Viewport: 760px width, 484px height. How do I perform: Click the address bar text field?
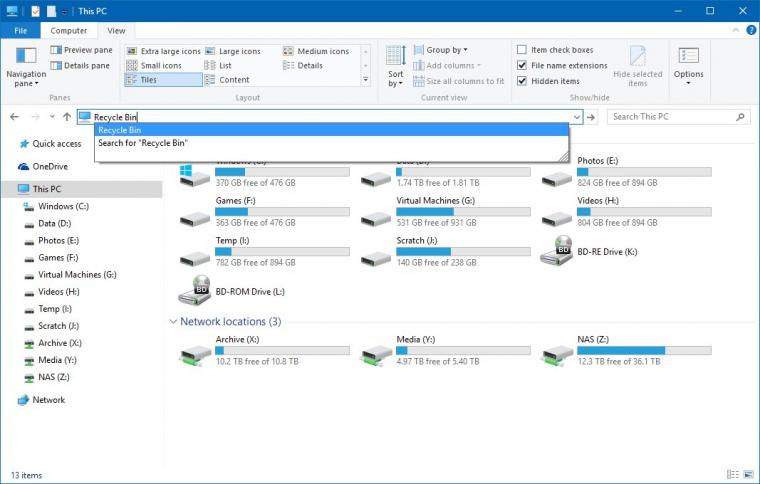point(330,117)
